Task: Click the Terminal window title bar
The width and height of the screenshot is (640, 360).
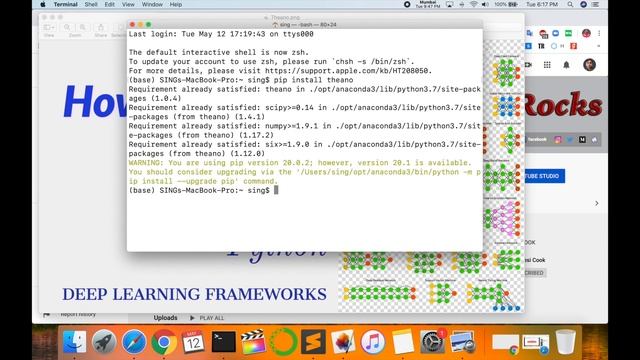Action: 305,24
